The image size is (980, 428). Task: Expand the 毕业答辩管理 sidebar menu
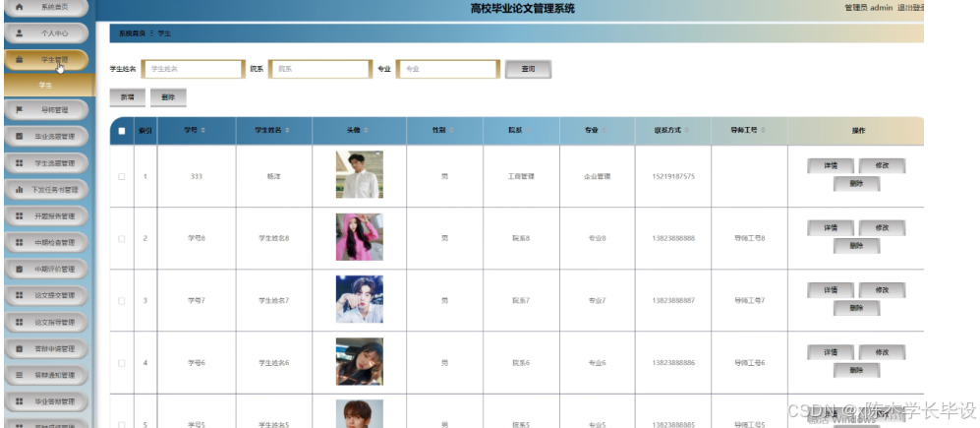point(46,401)
